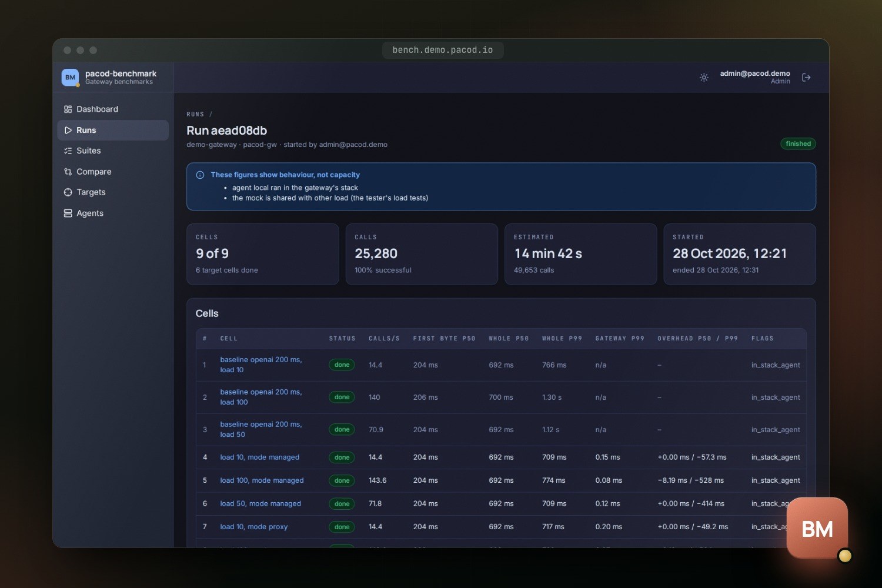Click the CELL column header

[229, 339]
